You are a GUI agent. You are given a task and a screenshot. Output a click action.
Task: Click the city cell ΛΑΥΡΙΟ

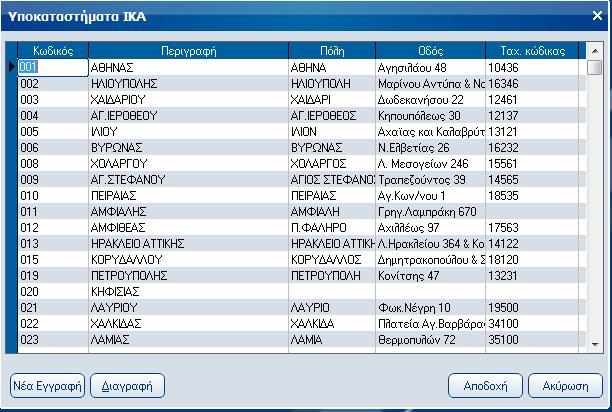(x=332, y=307)
